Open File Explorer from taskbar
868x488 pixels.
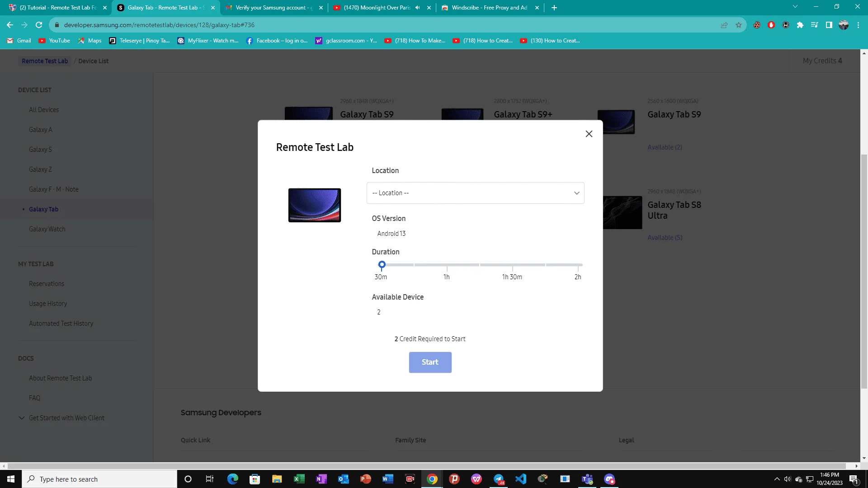point(277,479)
